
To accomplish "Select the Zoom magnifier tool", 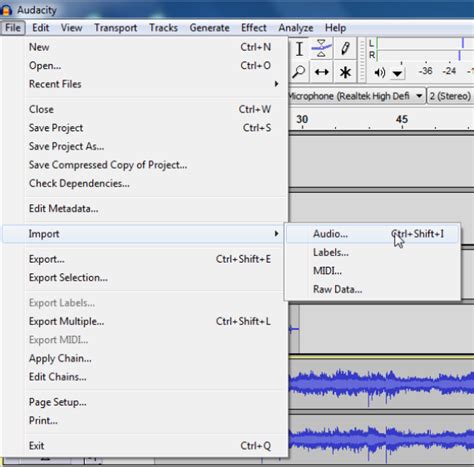I will [x=299, y=72].
